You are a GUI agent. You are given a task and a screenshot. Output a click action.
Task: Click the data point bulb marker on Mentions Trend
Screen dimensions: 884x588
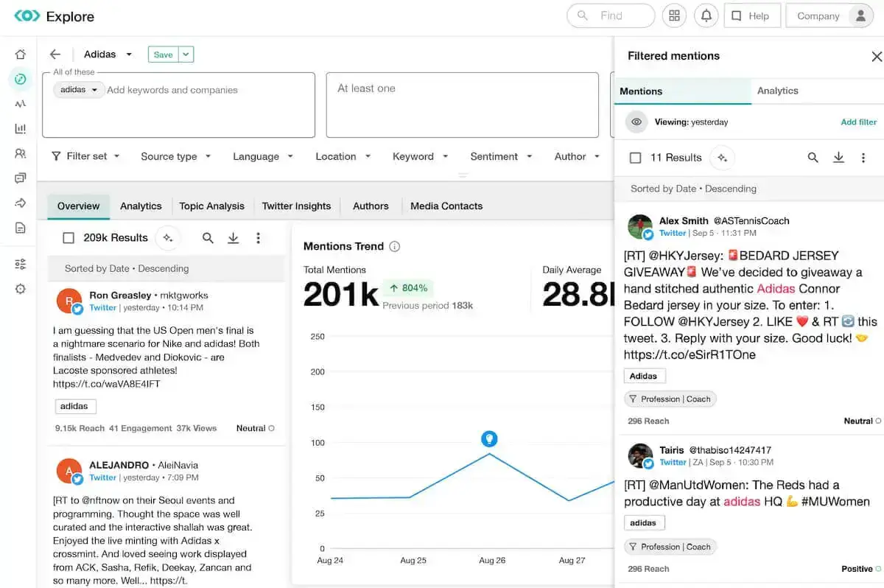[488, 438]
